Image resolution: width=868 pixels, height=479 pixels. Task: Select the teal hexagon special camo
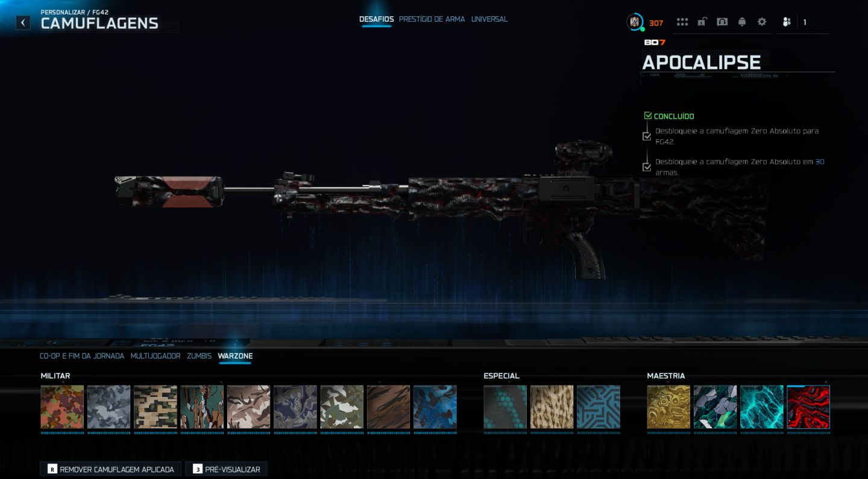[505, 407]
